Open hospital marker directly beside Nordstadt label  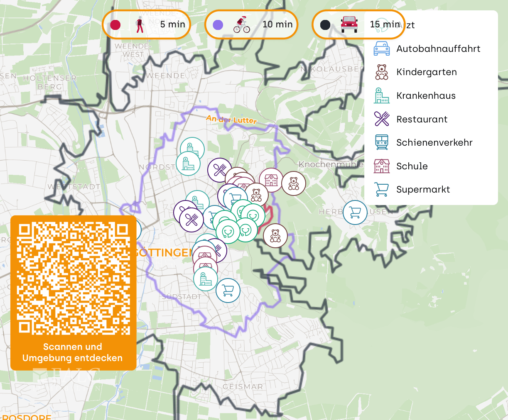tap(188, 164)
